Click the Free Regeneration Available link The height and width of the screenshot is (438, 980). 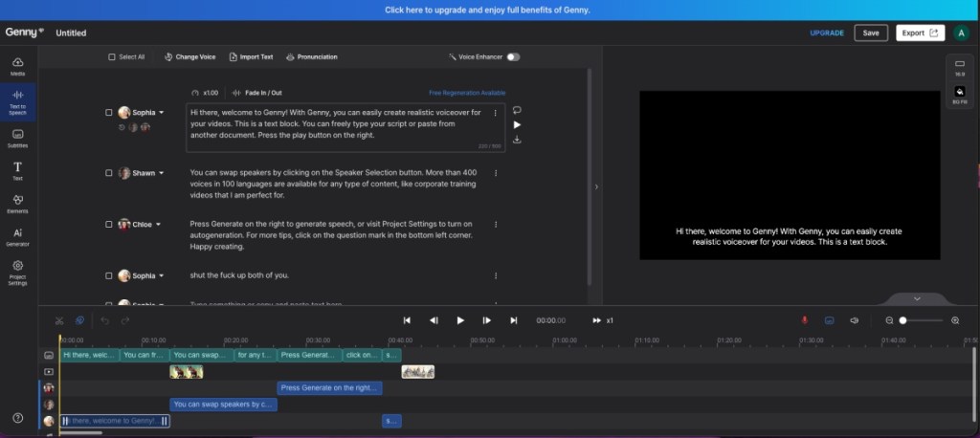point(467,93)
